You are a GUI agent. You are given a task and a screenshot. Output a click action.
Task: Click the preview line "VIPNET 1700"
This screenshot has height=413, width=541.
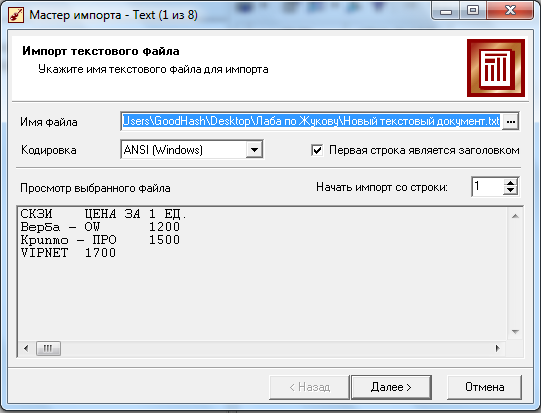pyautogui.click(x=68, y=253)
